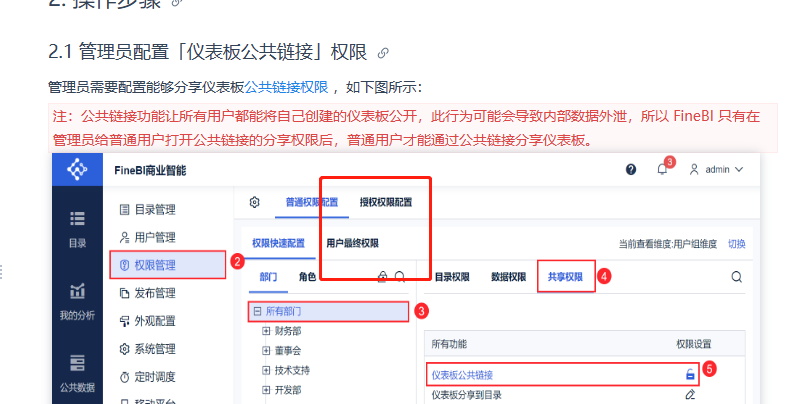Click the 发布管理 copy icon
The height and width of the screenshot is (404, 806).
pyautogui.click(x=124, y=293)
